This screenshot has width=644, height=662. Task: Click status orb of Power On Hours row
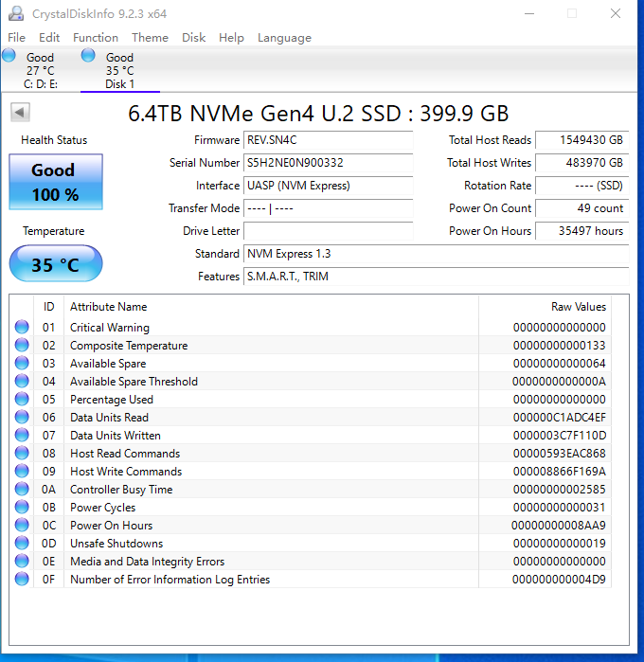(x=22, y=526)
